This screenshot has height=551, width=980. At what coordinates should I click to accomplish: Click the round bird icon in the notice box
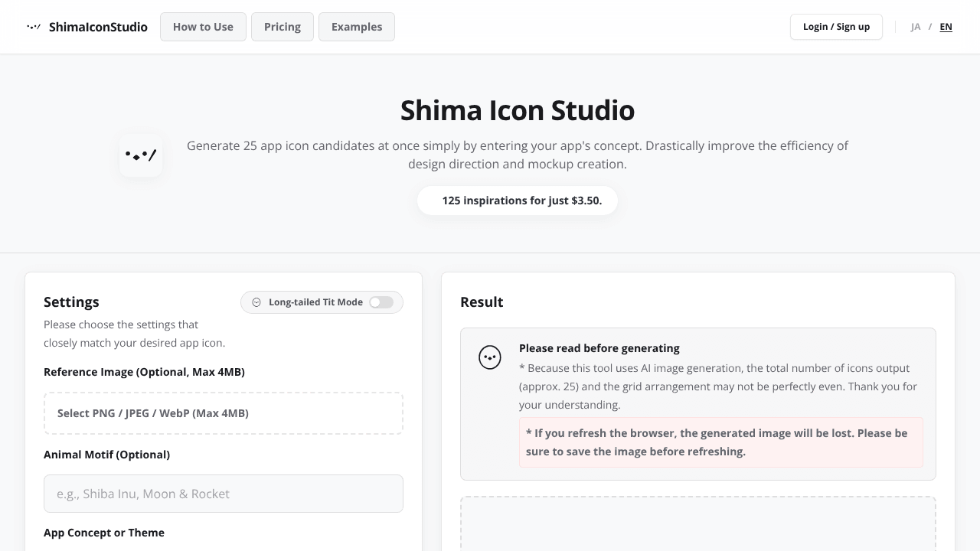point(490,357)
